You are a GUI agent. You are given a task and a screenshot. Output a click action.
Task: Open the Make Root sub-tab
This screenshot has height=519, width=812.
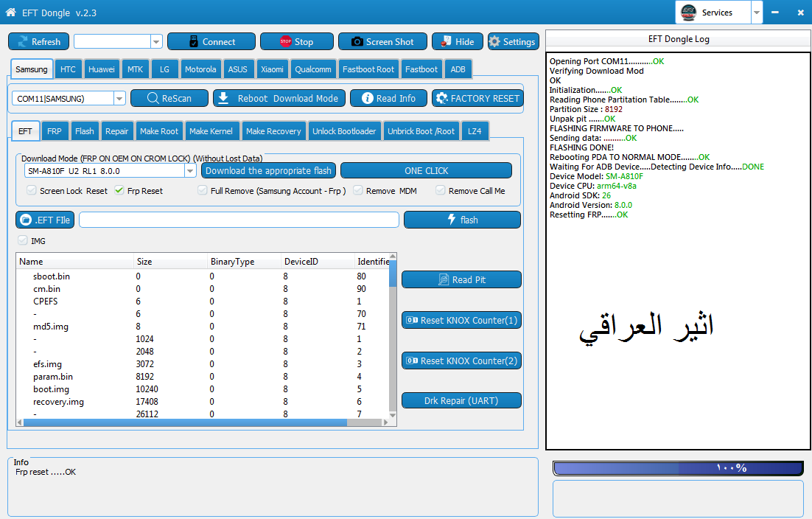click(159, 131)
